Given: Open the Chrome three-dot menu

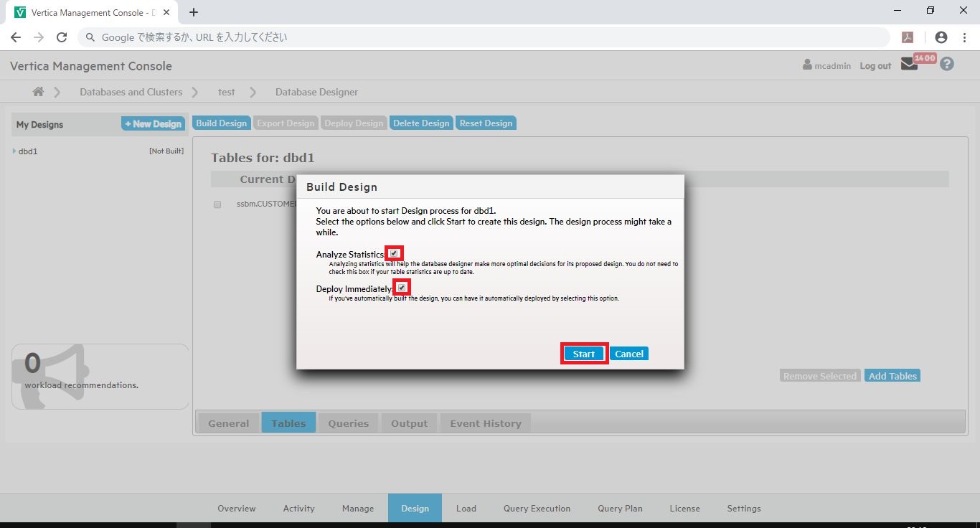Looking at the screenshot, I should click(x=966, y=37).
